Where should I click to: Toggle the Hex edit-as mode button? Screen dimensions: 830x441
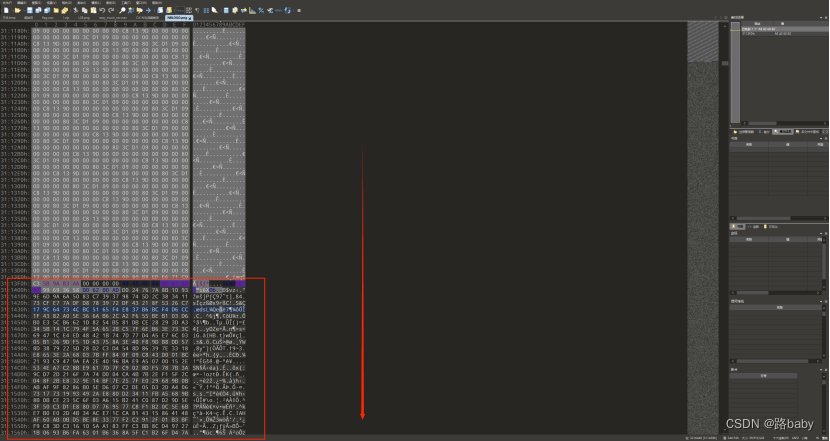[x=180, y=10]
